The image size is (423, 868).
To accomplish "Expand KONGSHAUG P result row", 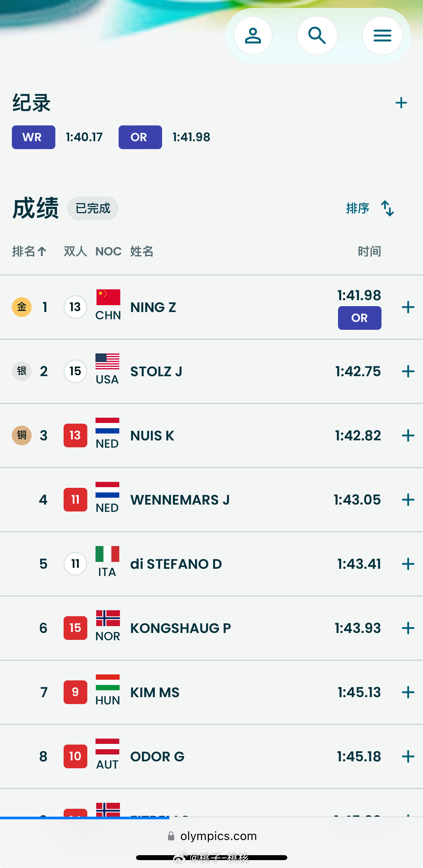I will (x=408, y=628).
